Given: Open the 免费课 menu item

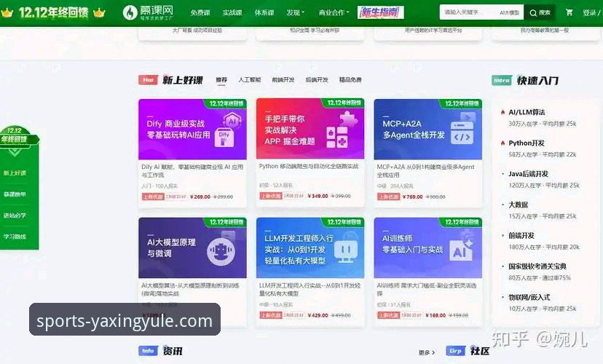Looking at the screenshot, I should (200, 12).
